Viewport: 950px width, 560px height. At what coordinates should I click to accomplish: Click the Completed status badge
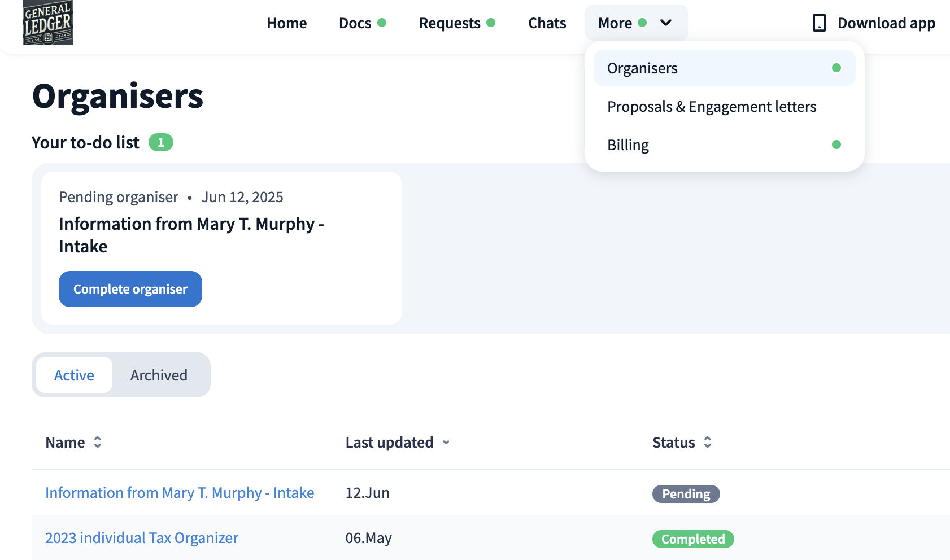click(x=693, y=539)
